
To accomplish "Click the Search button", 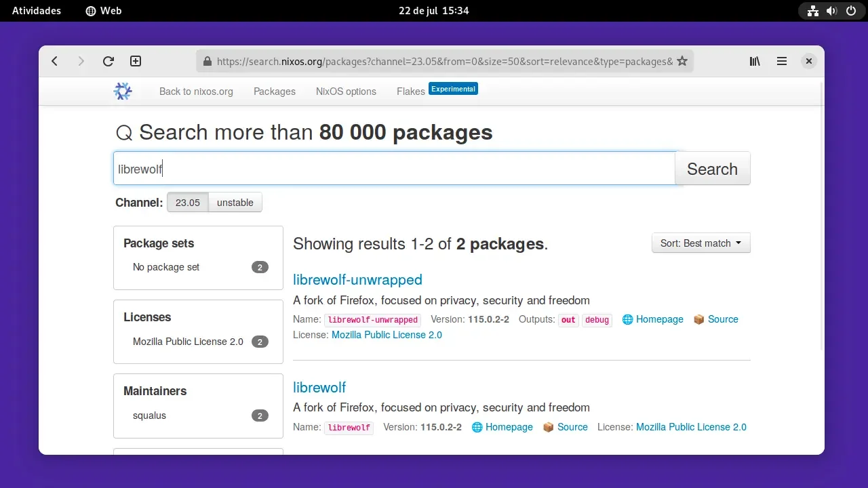I will click(712, 169).
